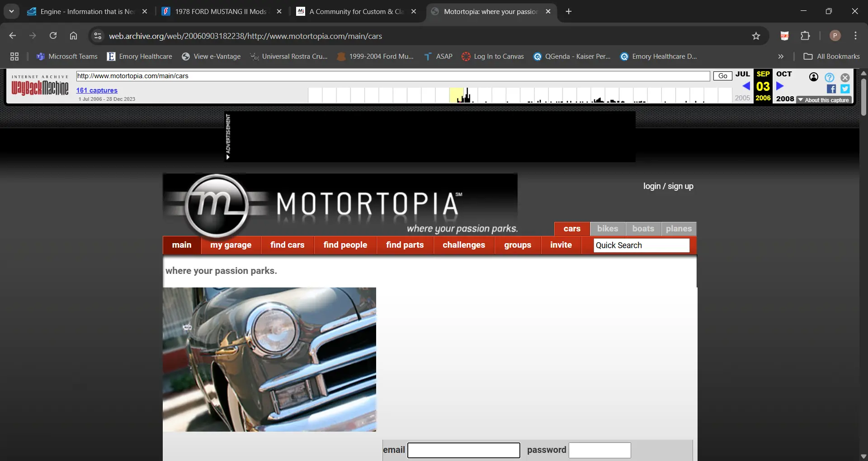This screenshot has width=868, height=461.
Task: Click the Wayback Go button
Action: [x=722, y=76]
